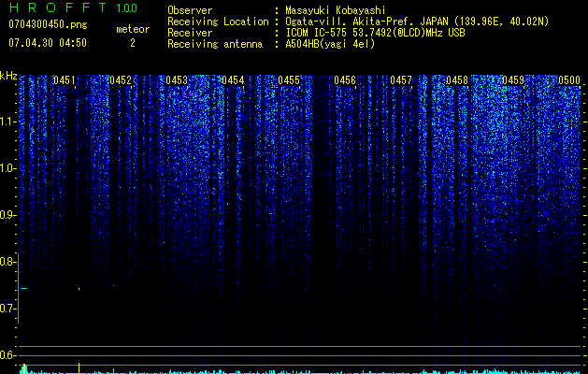The image size is (588, 374).
Task: Click the 0455 time marker
Action: [x=289, y=80]
